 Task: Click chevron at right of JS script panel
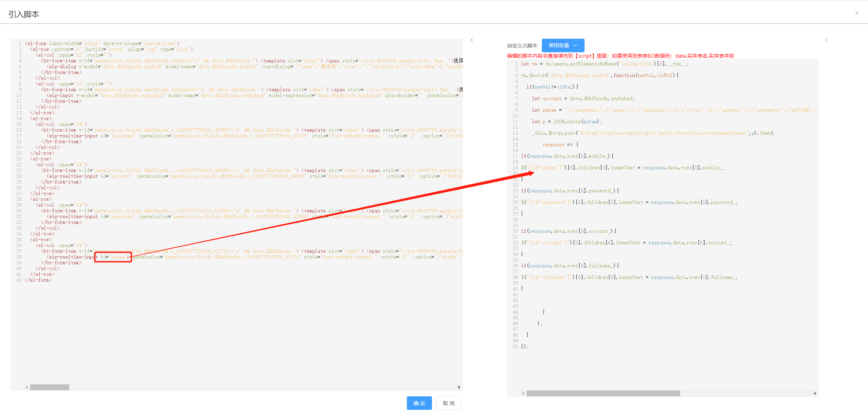point(826,40)
